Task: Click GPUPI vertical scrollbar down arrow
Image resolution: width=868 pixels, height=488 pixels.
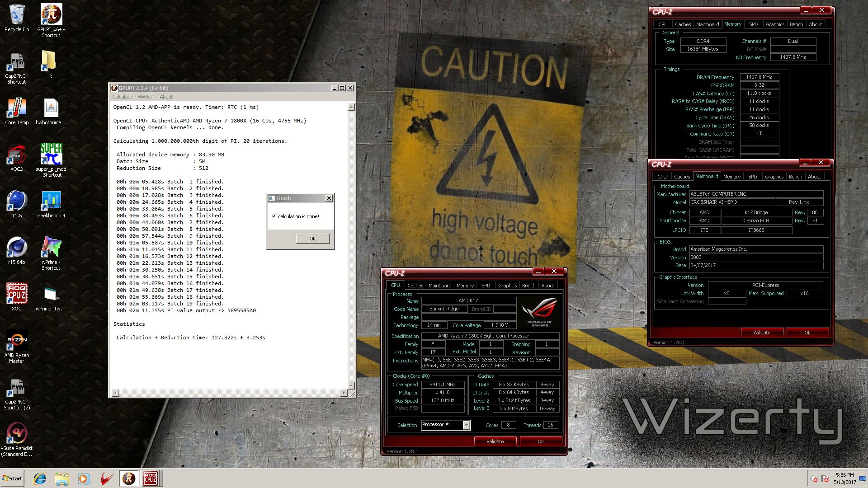Action: (x=351, y=385)
